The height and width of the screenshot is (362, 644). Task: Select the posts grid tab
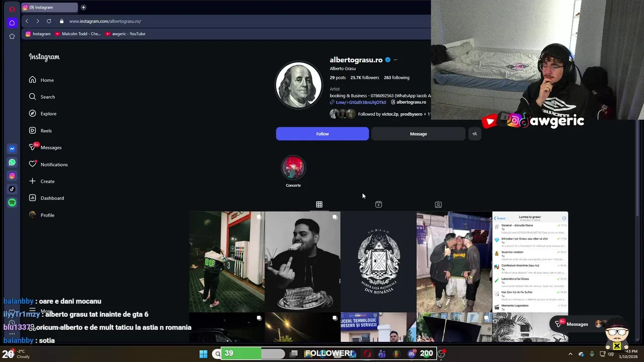[x=319, y=204]
